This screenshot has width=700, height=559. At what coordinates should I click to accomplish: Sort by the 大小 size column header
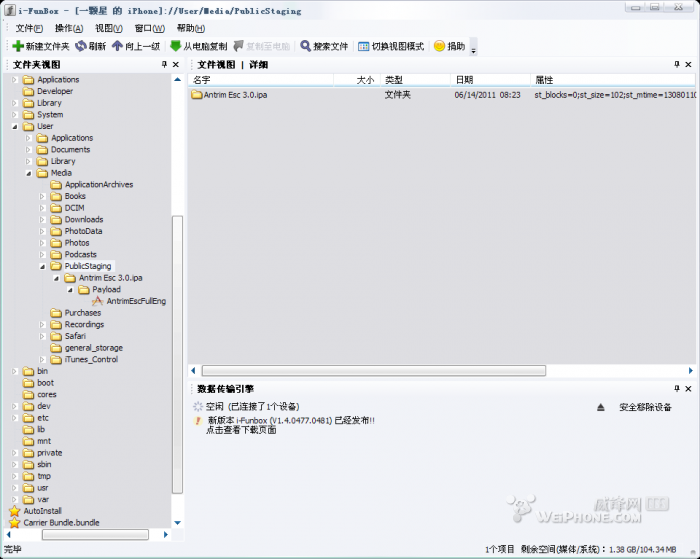[x=357, y=80]
